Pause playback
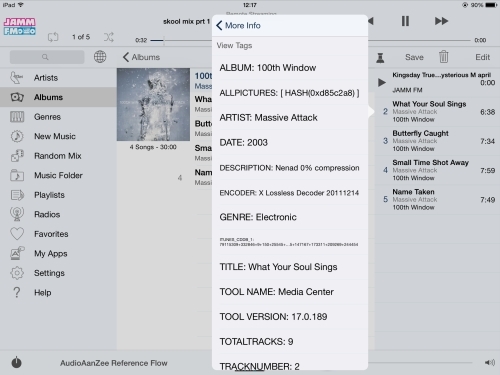 [405, 21]
